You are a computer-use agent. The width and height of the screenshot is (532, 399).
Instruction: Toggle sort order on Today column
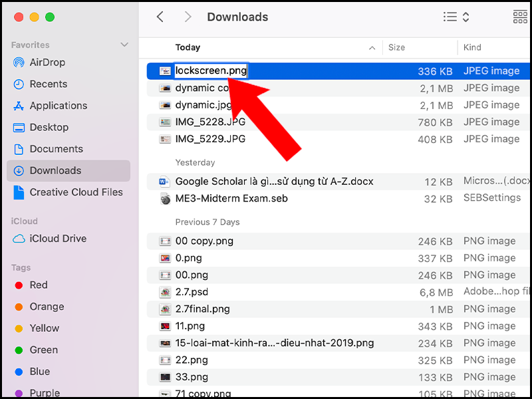pos(372,48)
